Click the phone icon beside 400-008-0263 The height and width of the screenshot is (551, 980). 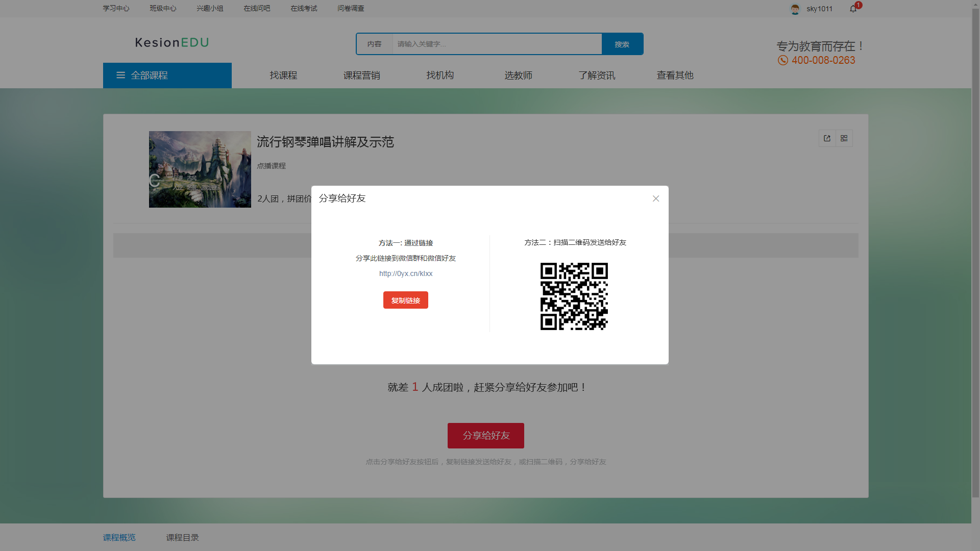(783, 60)
